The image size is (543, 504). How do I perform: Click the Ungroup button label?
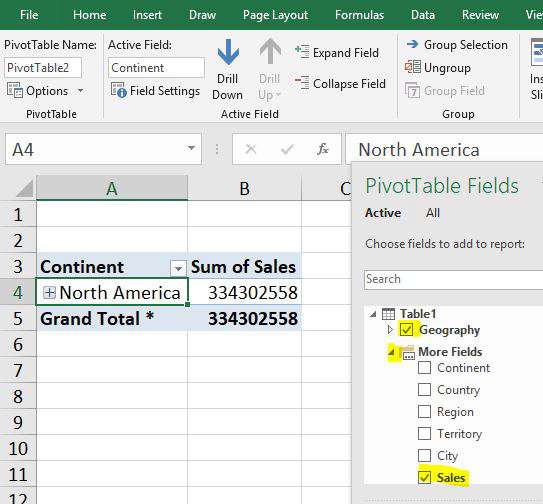click(x=447, y=68)
